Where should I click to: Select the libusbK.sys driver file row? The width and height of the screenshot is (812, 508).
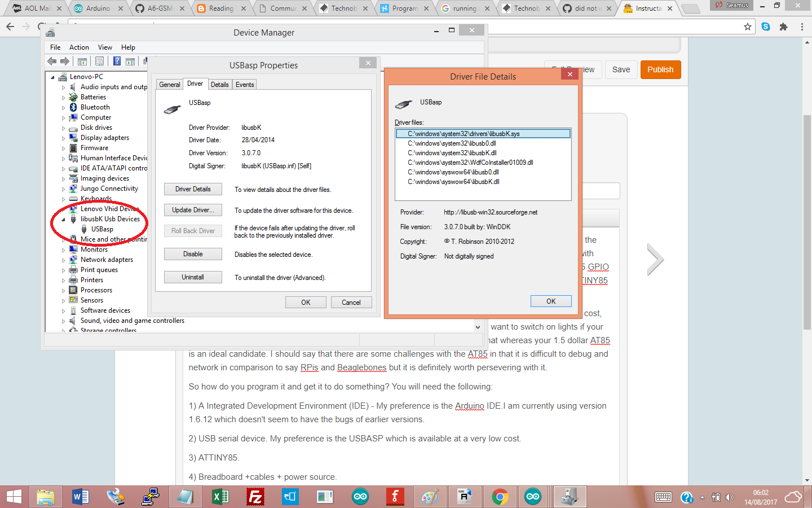483,134
